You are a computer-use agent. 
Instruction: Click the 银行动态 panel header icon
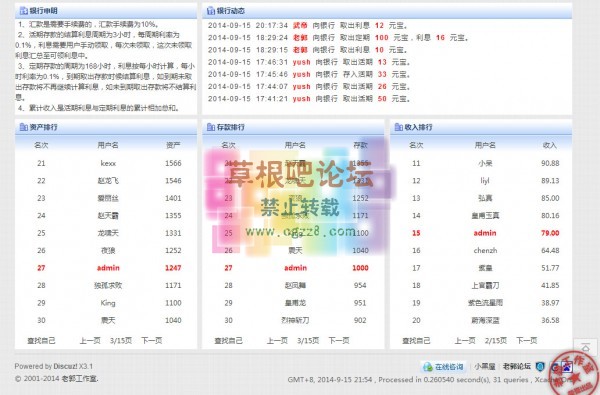(211, 11)
